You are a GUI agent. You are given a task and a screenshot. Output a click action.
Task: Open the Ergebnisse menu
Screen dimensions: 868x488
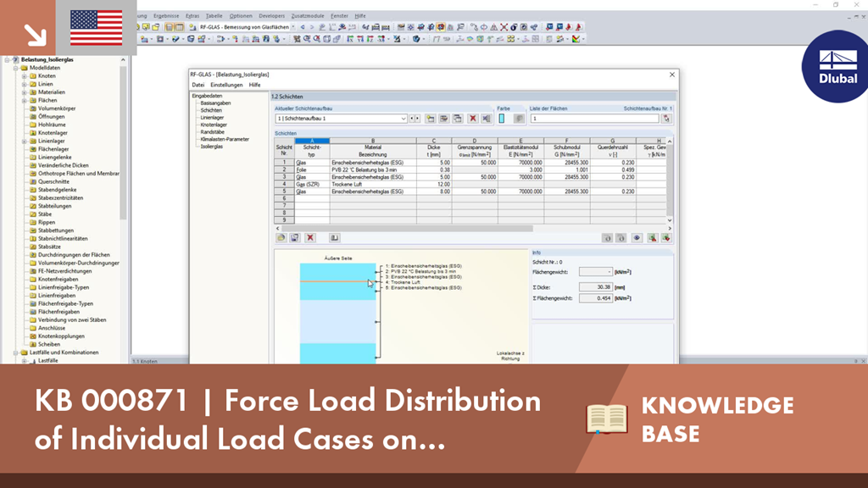tap(166, 16)
